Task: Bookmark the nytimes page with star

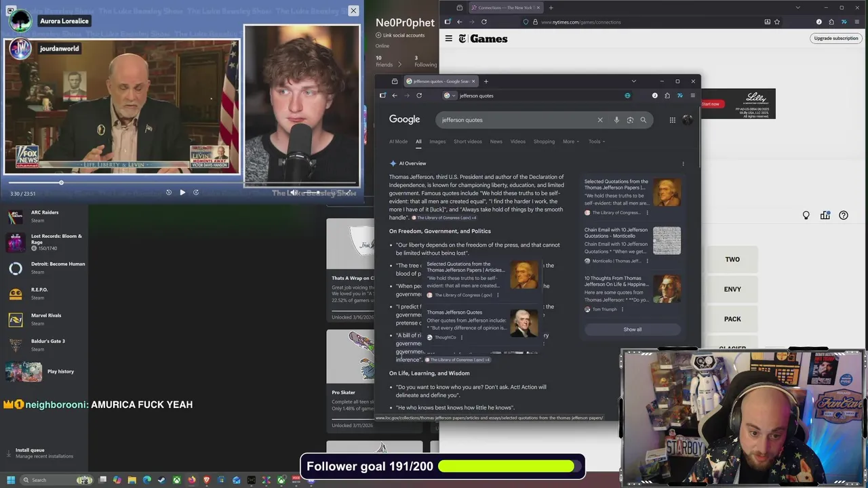Action: (x=777, y=22)
